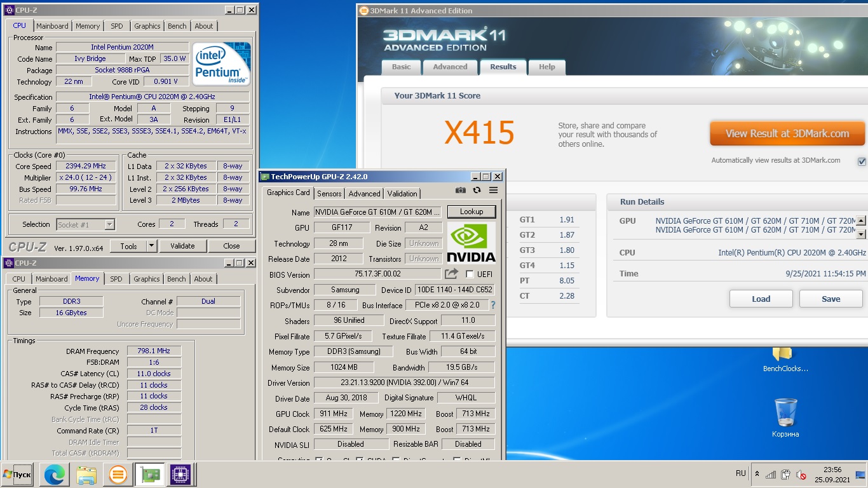This screenshot has height=488, width=868.
Task: Click View Result at 3DMark.com
Action: [787, 133]
